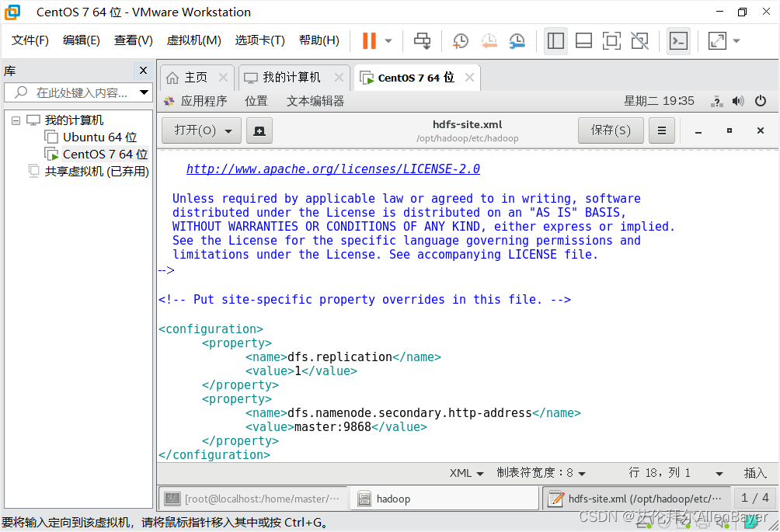Click the send Ctrl+Alt+Del icon
This screenshot has width=780, height=532.
point(423,40)
